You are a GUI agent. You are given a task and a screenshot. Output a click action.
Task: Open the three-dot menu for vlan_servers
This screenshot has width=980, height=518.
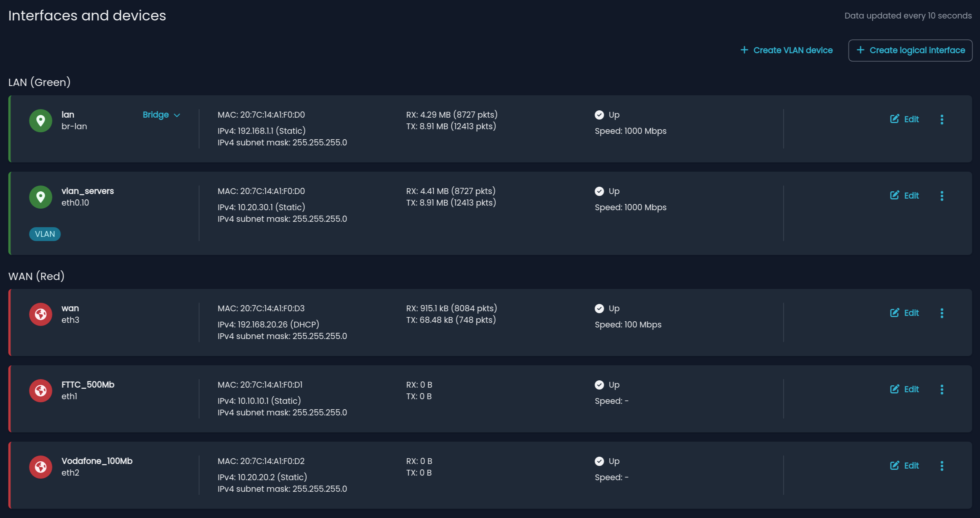[x=942, y=196]
